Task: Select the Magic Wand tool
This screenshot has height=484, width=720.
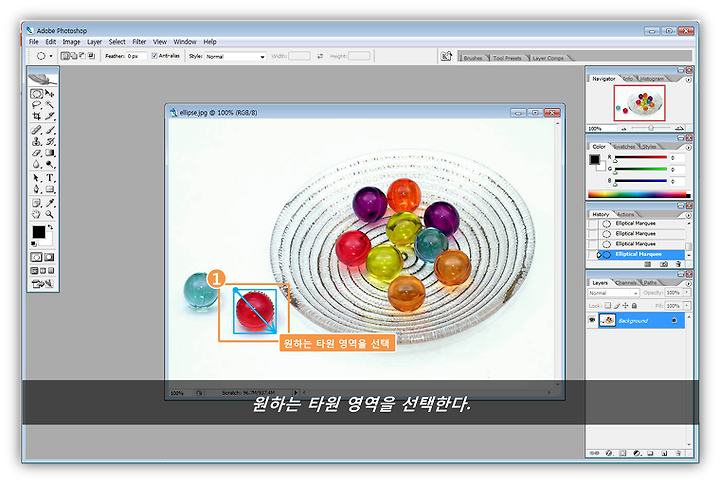Action: coord(50,105)
